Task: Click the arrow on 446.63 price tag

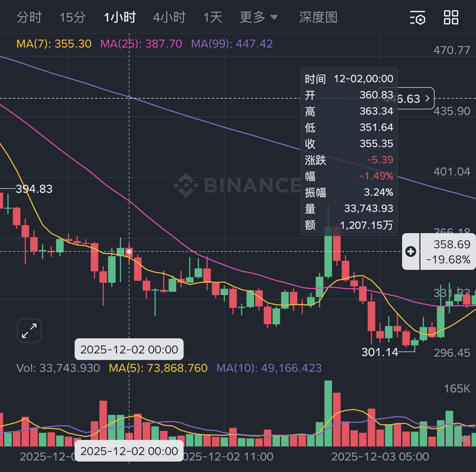Action: pyautogui.click(x=427, y=98)
